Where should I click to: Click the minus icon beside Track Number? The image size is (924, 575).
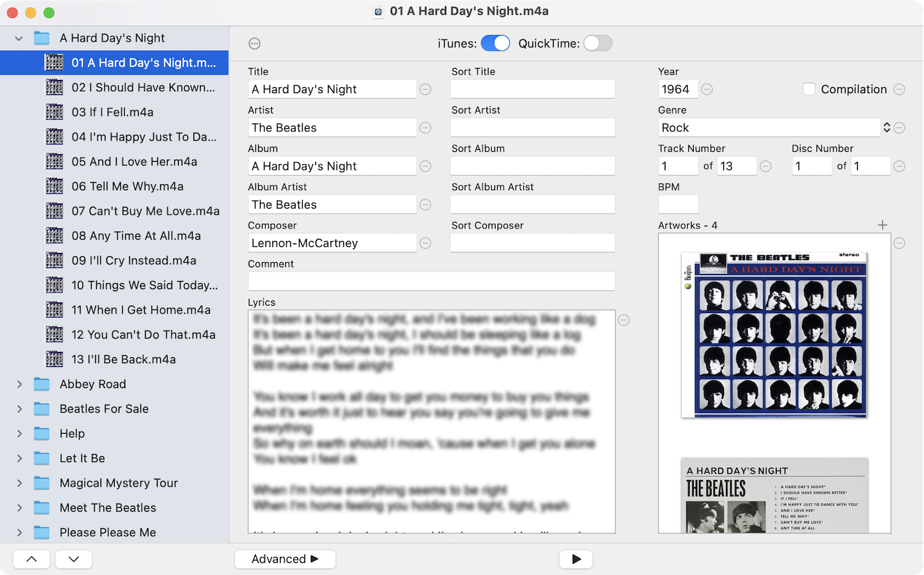click(766, 166)
